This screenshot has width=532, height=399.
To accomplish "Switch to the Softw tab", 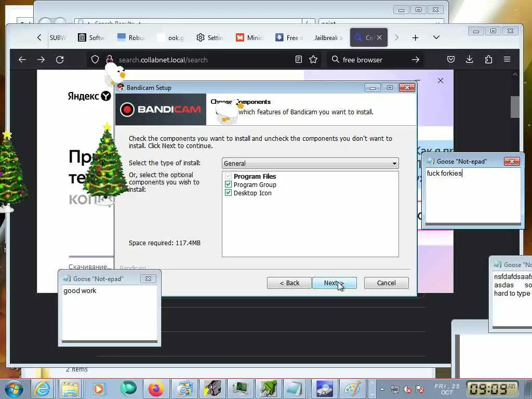I will click(x=91, y=37).
